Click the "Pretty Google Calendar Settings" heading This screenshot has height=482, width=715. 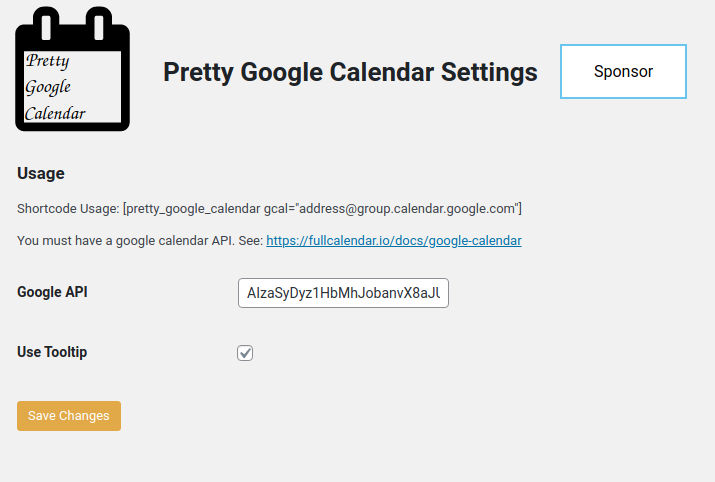point(350,72)
